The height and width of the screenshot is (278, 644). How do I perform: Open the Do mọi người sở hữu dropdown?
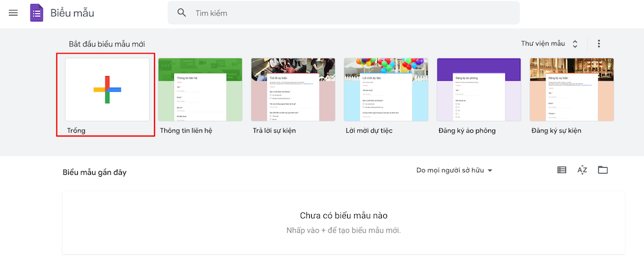pyautogui.click(x=454, y=170)
